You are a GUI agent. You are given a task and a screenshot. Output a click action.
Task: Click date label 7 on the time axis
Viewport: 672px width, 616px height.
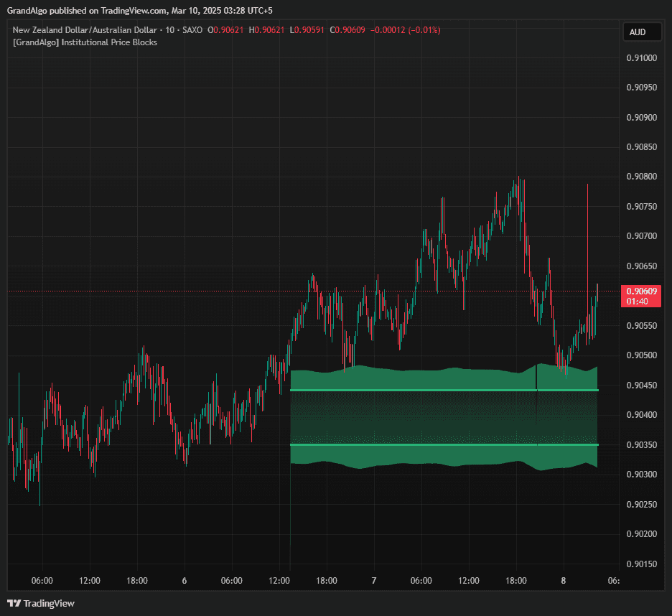(x=374, y=580)
